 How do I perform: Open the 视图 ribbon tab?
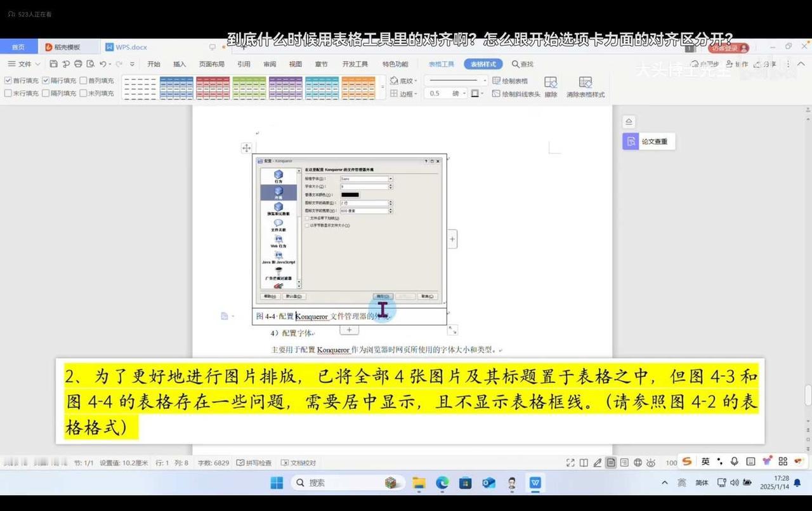pyautogui.click(x=296, y=64)
